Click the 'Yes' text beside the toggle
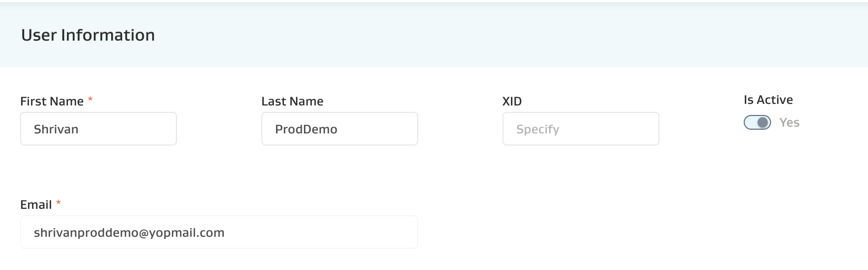 789,122
